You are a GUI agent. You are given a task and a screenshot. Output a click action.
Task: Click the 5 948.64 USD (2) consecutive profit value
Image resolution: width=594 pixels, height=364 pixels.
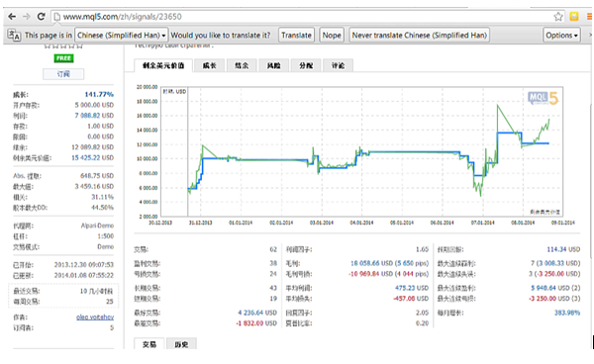pyautogui.click(x=555, y=288)
